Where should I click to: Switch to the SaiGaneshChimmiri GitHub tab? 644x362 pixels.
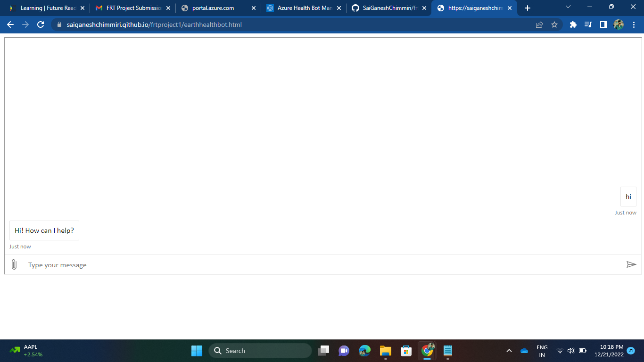[x=388, y=8]
